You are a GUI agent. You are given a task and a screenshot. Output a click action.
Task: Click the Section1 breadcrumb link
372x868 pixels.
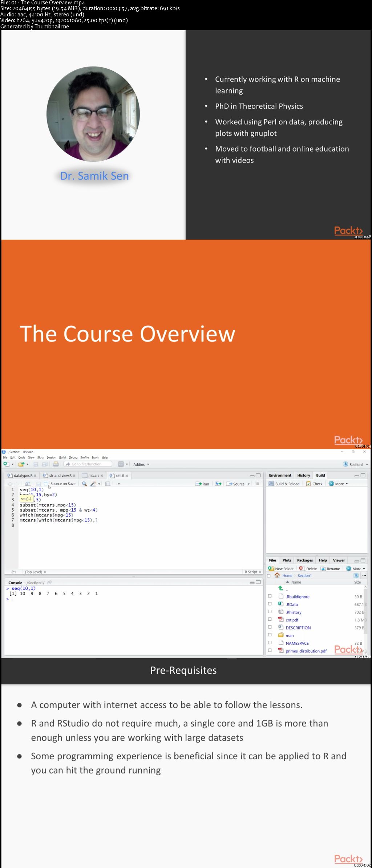point(305,576)
